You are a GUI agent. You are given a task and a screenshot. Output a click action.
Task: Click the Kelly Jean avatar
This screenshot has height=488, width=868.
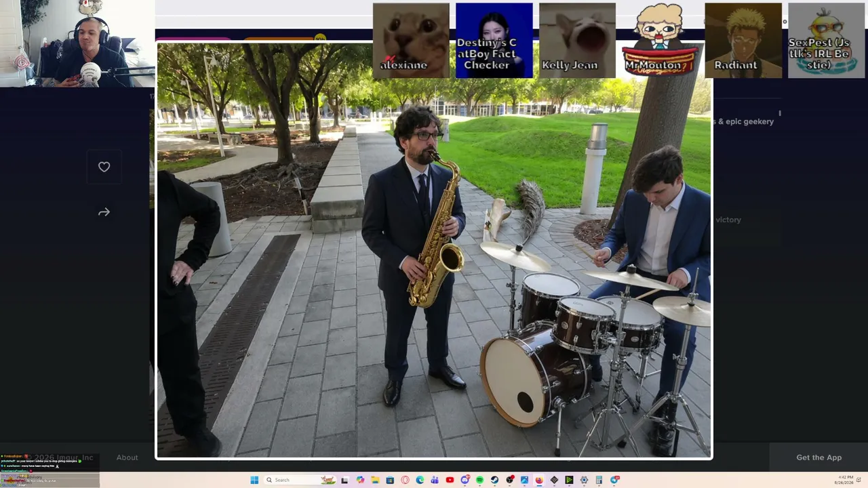pyautogui.click(x=577, y=40)
